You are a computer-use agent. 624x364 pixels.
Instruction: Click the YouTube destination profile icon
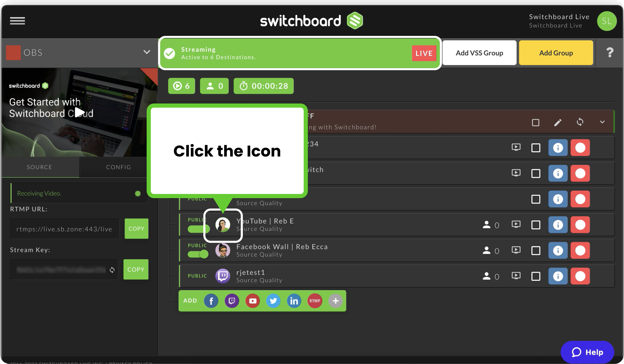coord(222,224)
